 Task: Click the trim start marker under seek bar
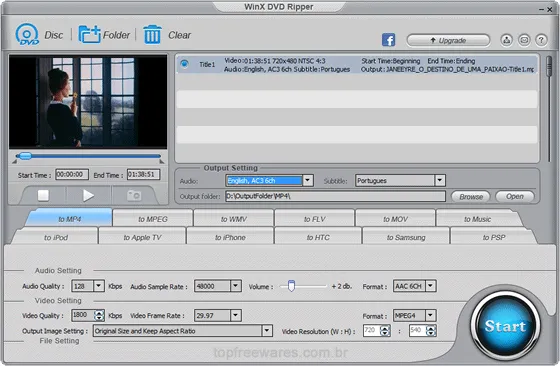[x=15, y=162]
